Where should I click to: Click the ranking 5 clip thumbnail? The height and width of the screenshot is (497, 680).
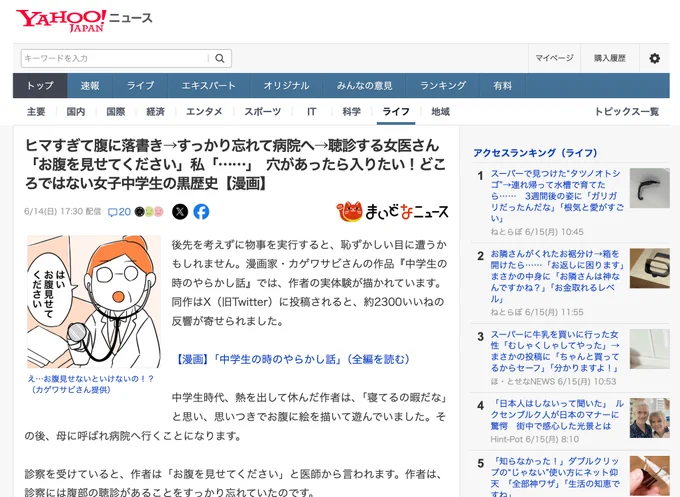(650, 476)
